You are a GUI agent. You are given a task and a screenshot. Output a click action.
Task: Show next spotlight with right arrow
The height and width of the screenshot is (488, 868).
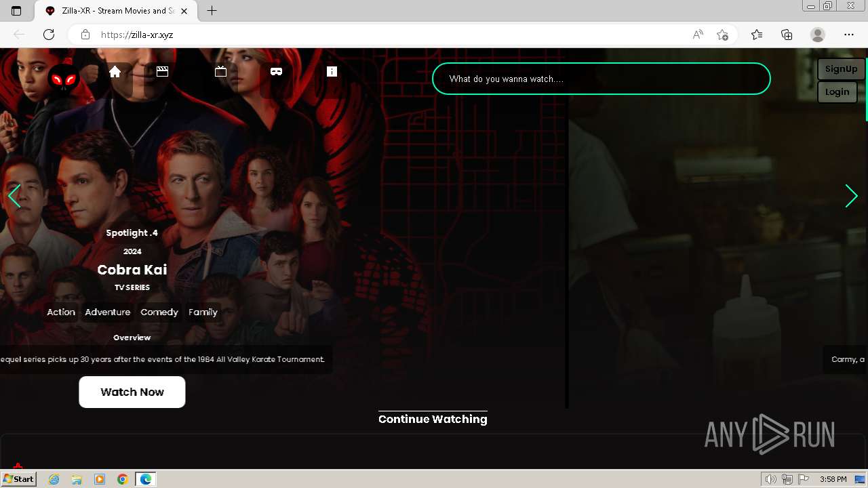click(x=852, y=196)
